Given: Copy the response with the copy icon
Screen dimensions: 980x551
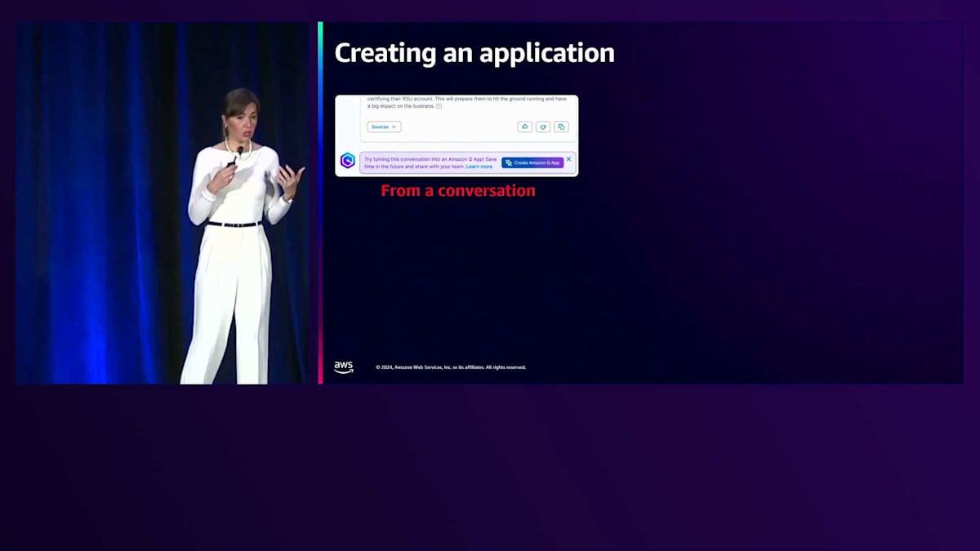Looking at the screenshot, I should click(561, 127).
